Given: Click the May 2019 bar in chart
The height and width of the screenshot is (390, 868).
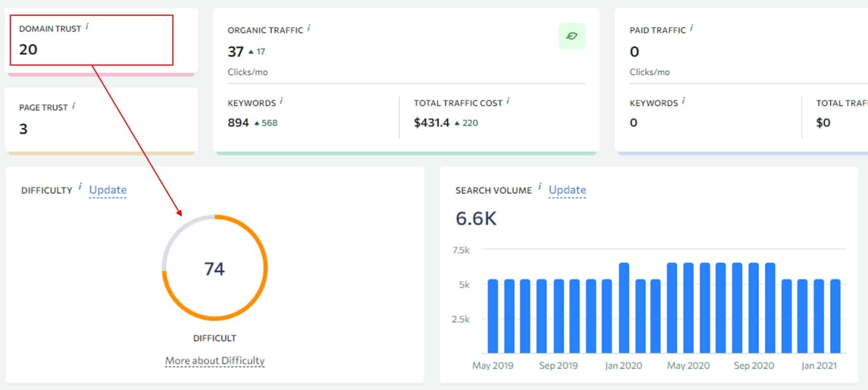Looking at the screenshot, I should pyautogui.click(x=492, y=316).
